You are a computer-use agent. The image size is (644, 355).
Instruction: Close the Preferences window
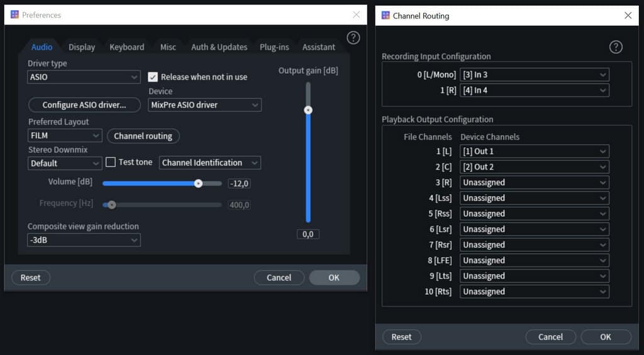[x=357, y=14]
